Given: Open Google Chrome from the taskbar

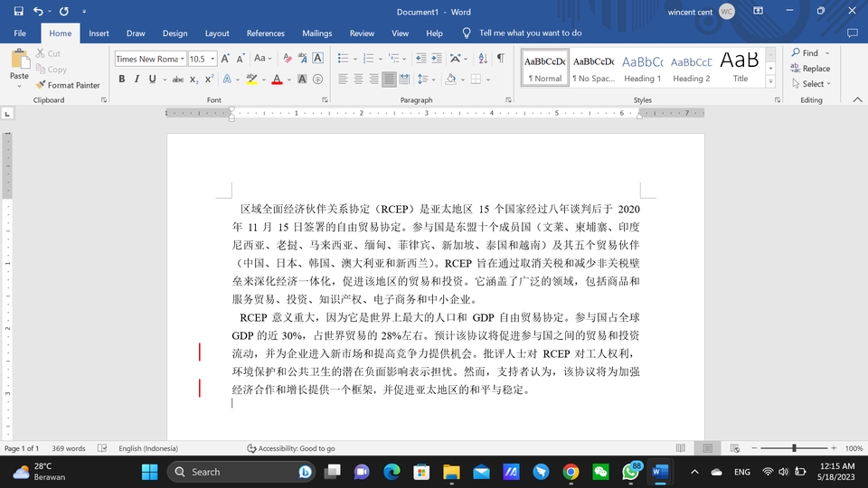Looking at the screenshot, I should (x=571, y=472).
